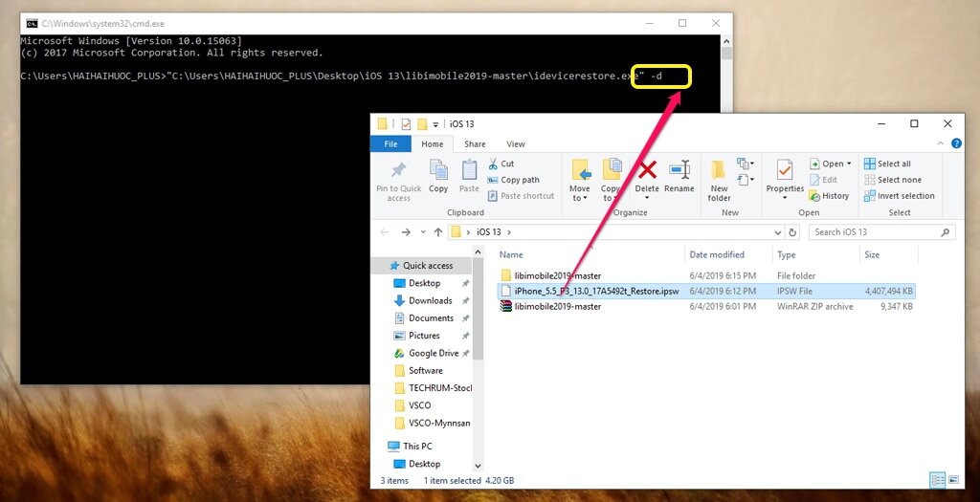
Task: Click Select none in ribbon
Action: (892, 180)
